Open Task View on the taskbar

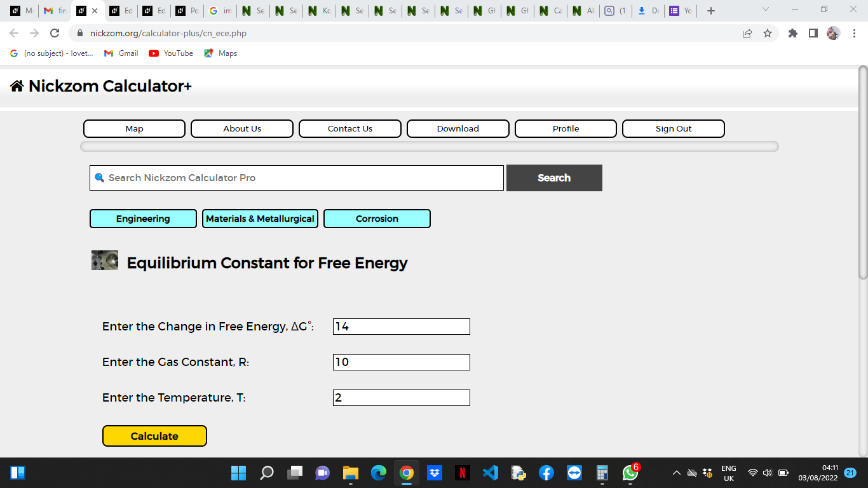295,473
